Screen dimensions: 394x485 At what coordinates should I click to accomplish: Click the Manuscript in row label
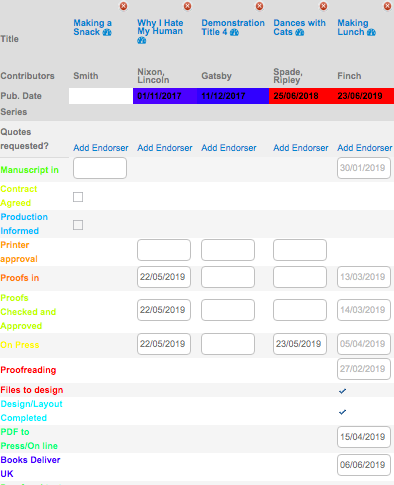coord(30,170)
